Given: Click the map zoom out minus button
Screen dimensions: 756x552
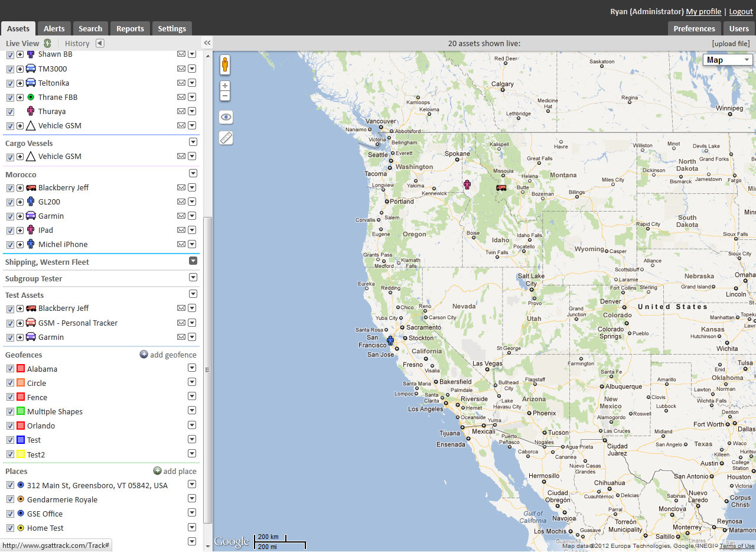Looking at the screenshot, I should (225, 96).
